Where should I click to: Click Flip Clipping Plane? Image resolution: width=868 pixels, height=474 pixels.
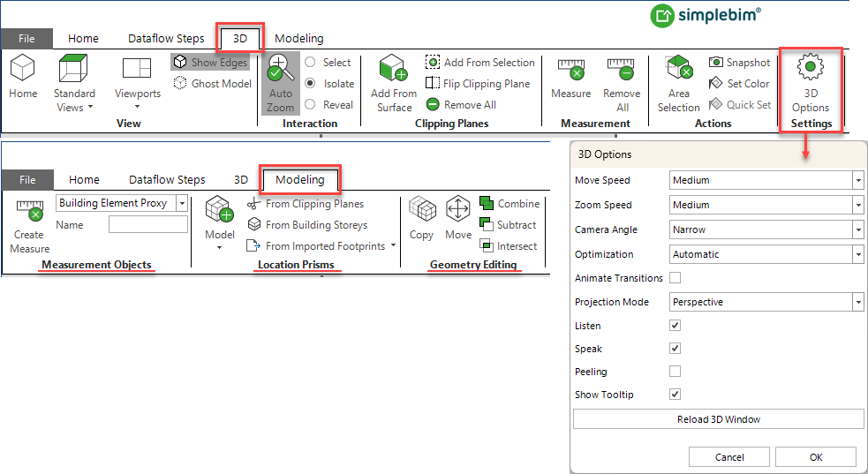(x=478, y=84)
